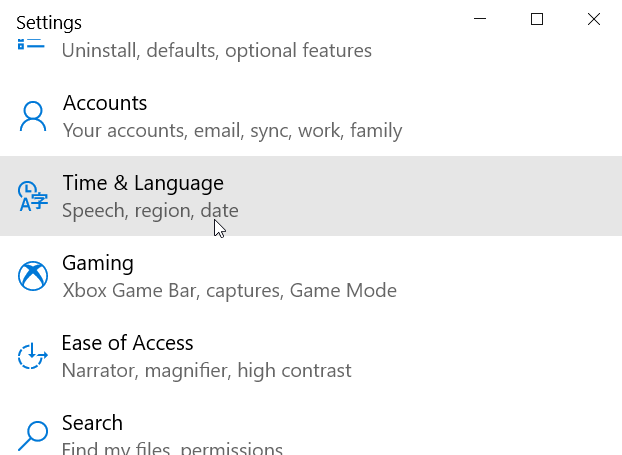Click the text "Your accounts, email, sync, work, family"
The width and height of the screenshot is (622, 455).
click(232, 131)
